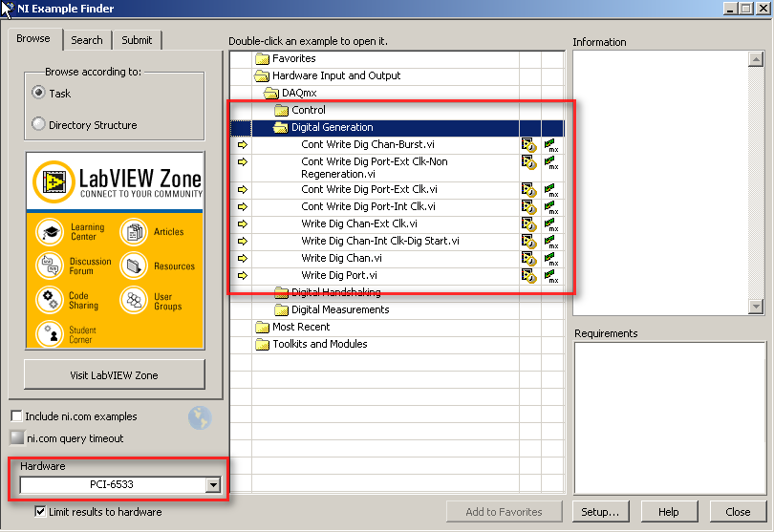
Task: Open the Discussion Forum icon
Action: [50, 266]
